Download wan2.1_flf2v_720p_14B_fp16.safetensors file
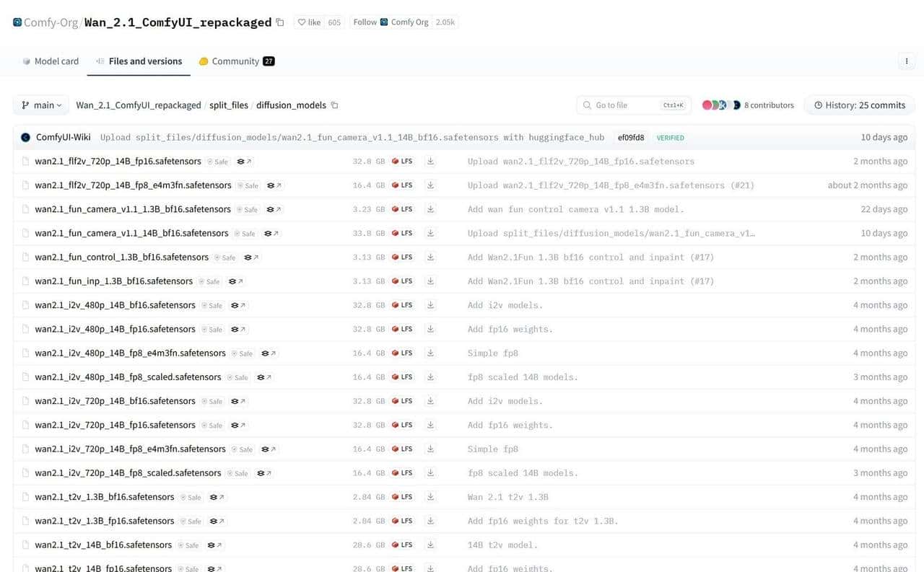Viewport: 924px width, 572px height. click(431, 162)
